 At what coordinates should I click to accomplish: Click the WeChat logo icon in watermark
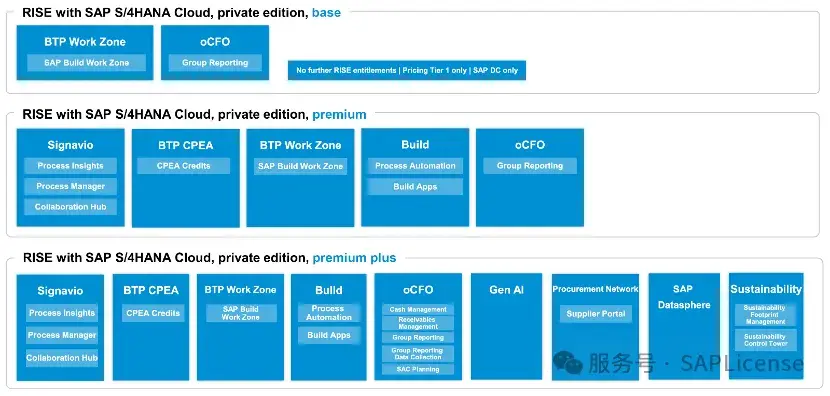tap(567, 363)
